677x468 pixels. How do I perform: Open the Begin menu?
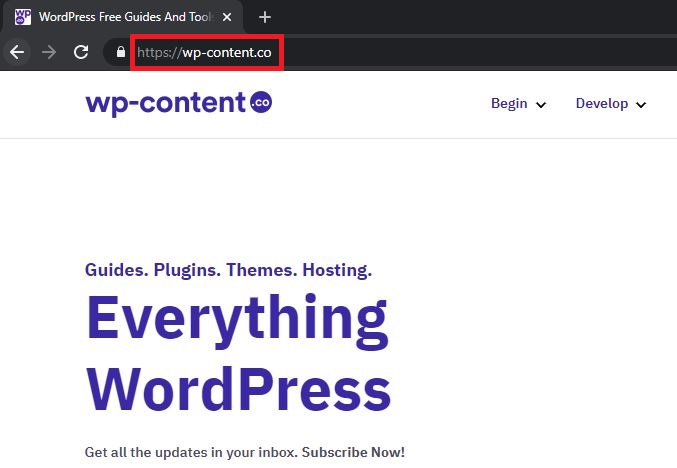click(509, 104)
